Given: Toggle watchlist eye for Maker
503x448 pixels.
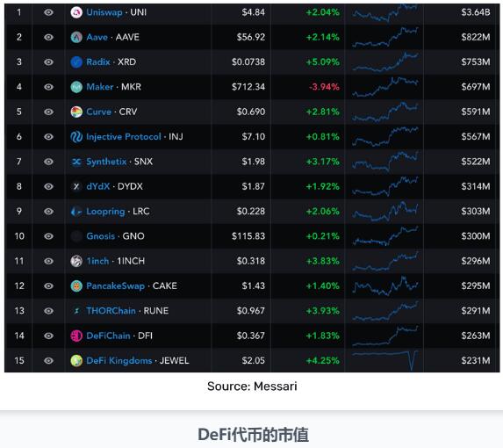Looking at the screenshot, I should point(48,87).
